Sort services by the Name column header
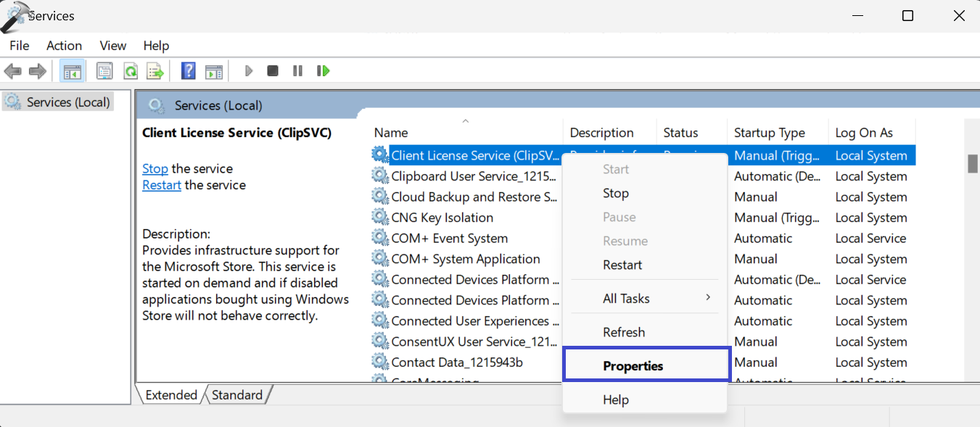Viewport: 980px width, 427px height. (x=391, y=133)
